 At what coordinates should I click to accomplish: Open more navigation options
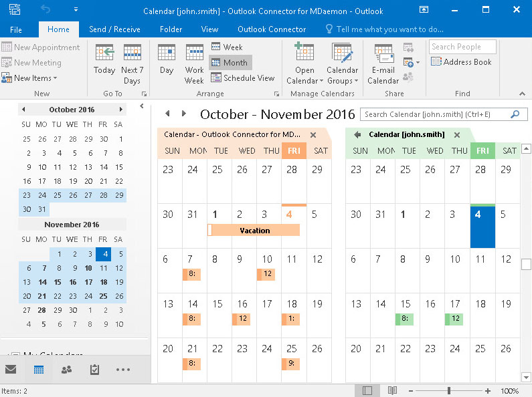pos(123,369)
